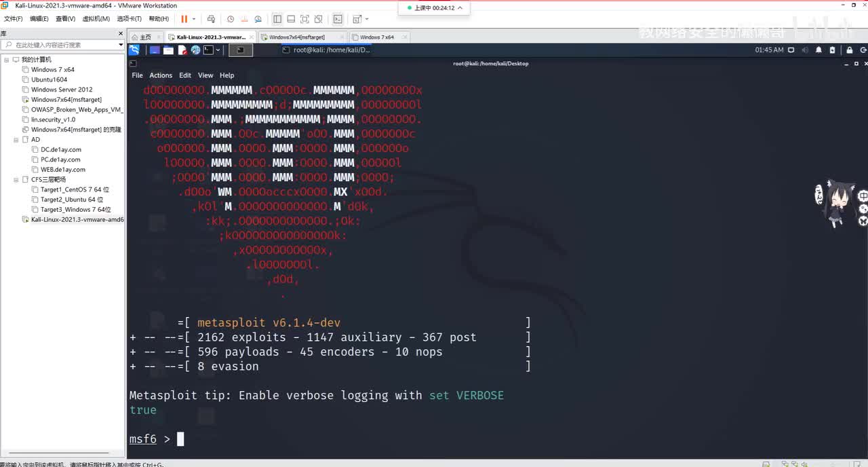The width and height of the screenshot is (868, 467).
Task: Launch terminal emulator from Kali panel
Action: [x=208, y=50]
